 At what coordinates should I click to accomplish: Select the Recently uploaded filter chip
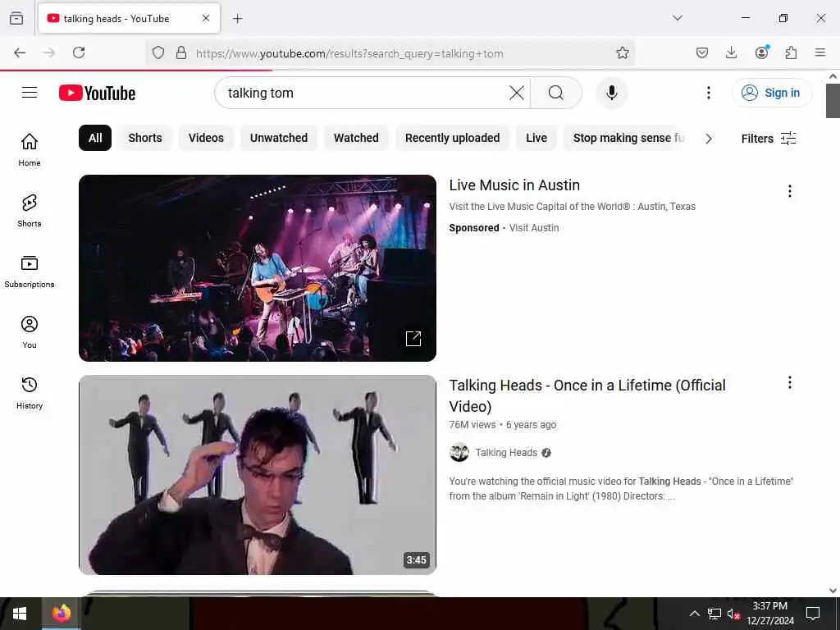click(452, 138)
